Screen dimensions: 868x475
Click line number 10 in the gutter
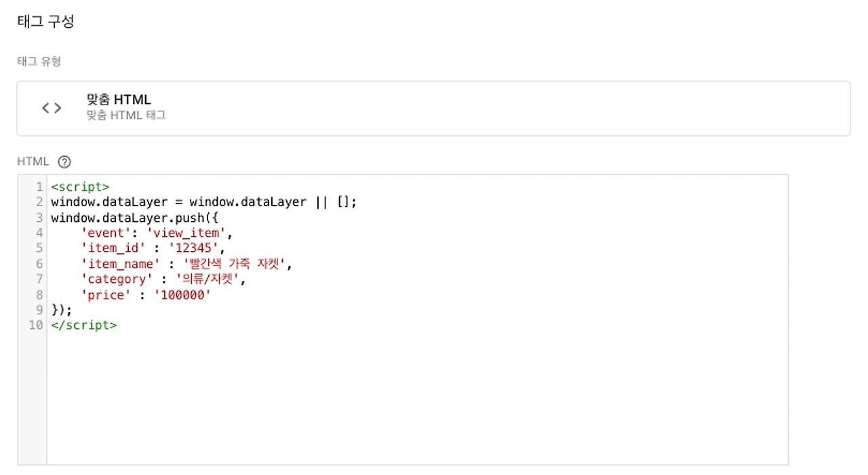click(x=36, y=325)
